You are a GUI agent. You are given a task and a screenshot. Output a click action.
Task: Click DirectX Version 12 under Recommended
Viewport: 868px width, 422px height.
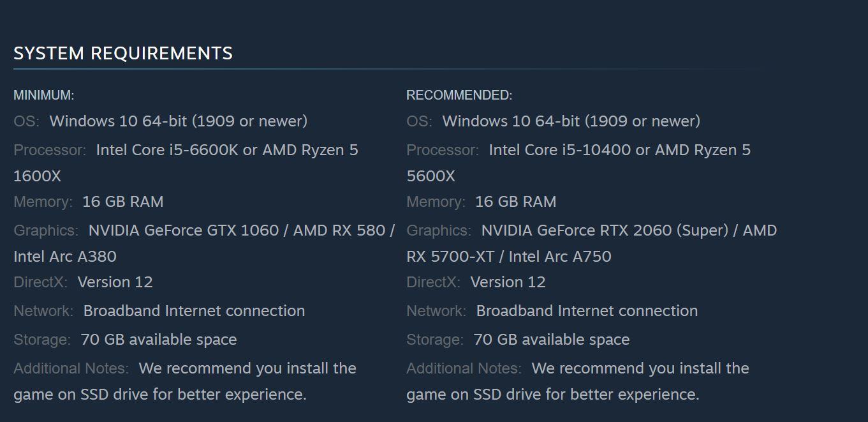coord(508,282)
